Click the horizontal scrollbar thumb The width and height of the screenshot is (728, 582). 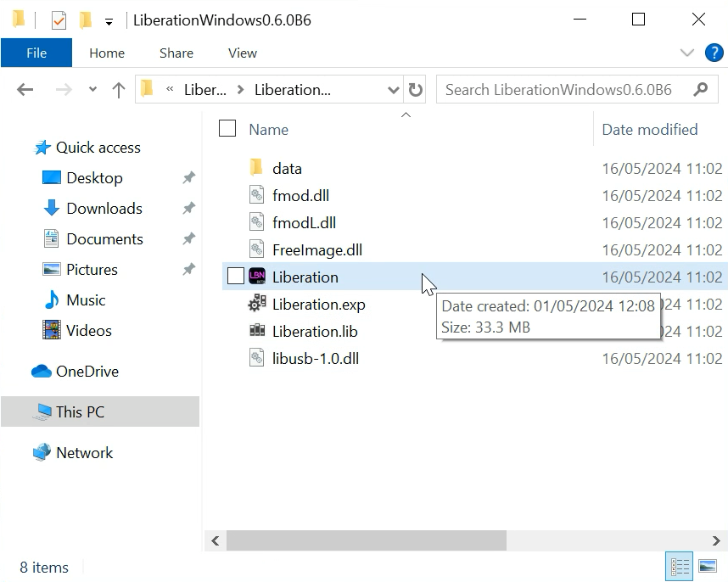pos(366,540)
